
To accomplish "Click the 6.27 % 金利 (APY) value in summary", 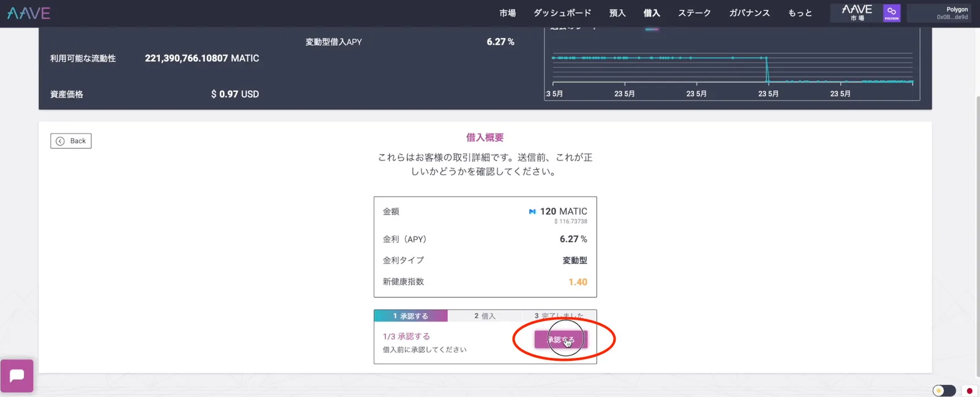I will [573, 239].
